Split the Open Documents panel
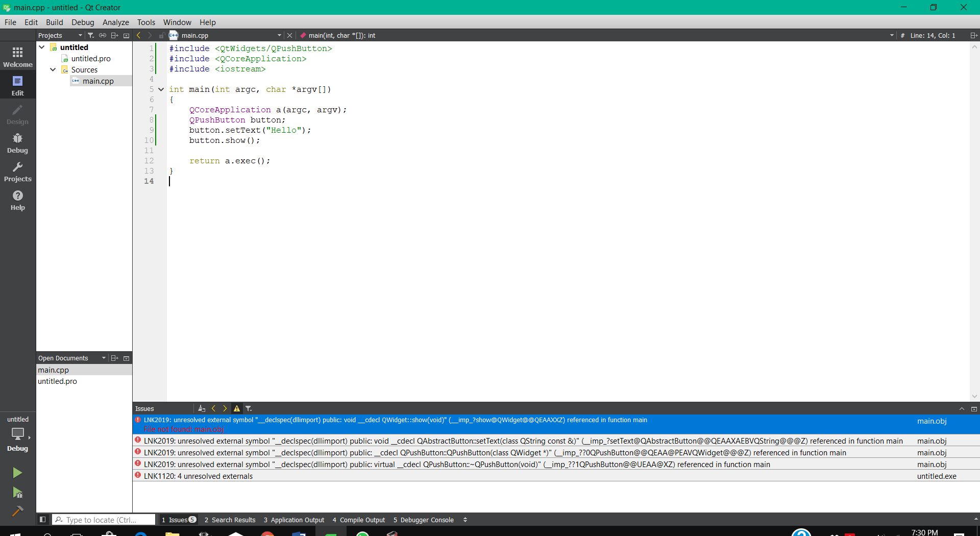Viewport: 980px width, 536px height. point(114,358)
